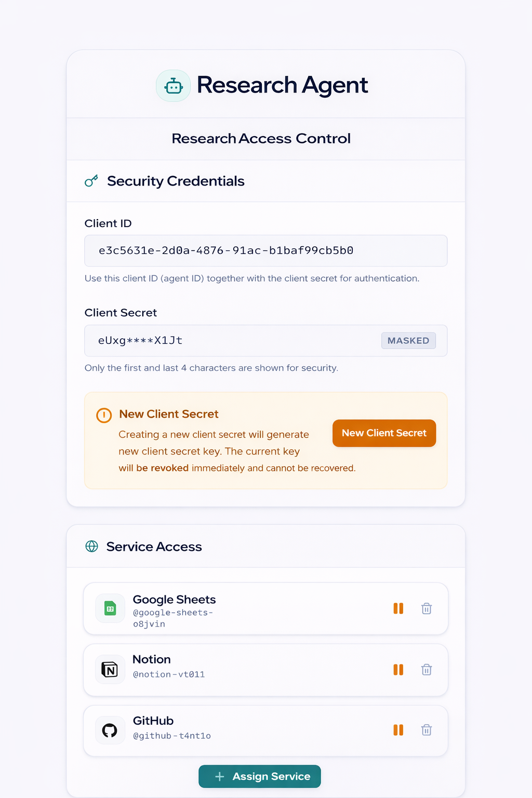This screenshot has height=798, width=532.
Task: Click the Security Credentials key icon
Action: coord(91,181)
